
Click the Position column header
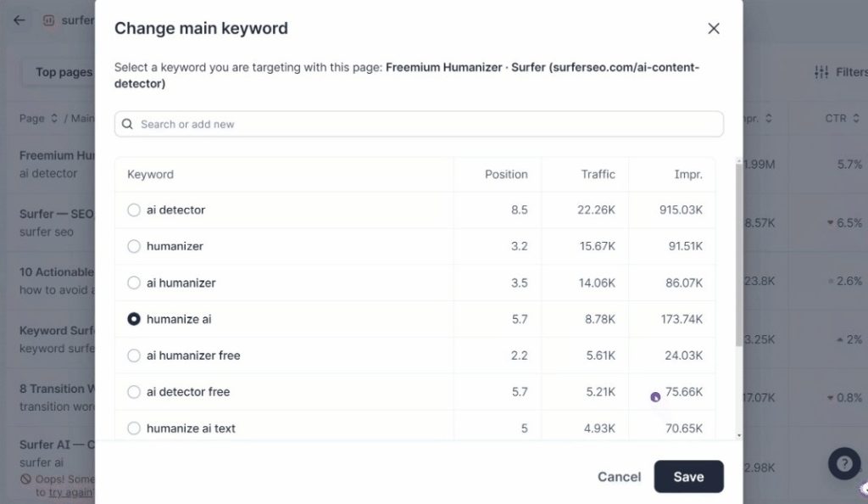tap(506, 174)
